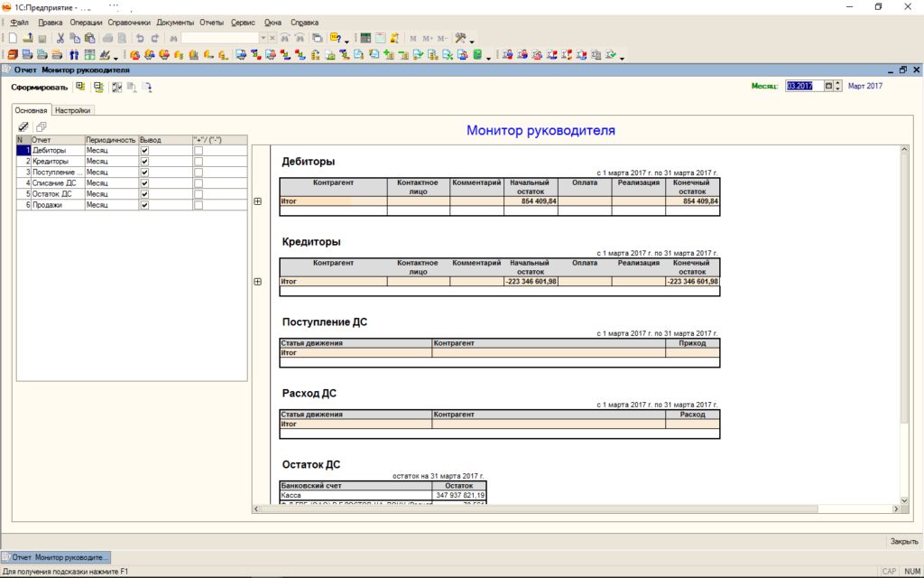Open the calculator icon in top toolbar
The image size is (924, 578).
pos(365,38)
